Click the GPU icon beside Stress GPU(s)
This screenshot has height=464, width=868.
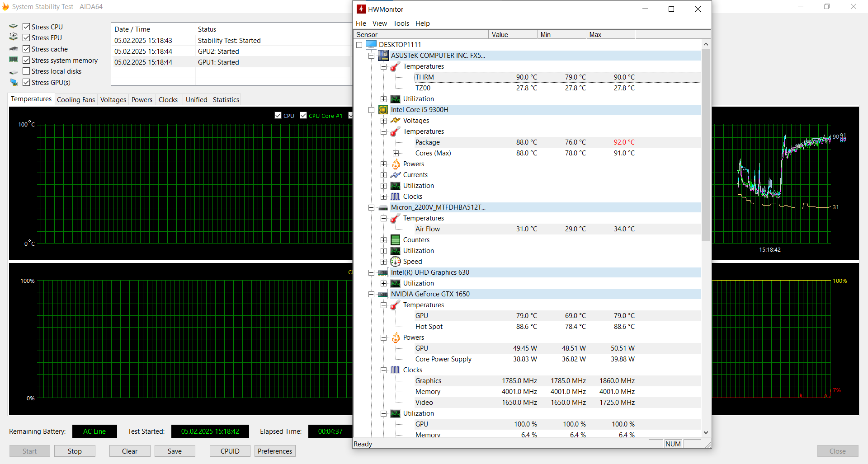click(x=14, y=82)
